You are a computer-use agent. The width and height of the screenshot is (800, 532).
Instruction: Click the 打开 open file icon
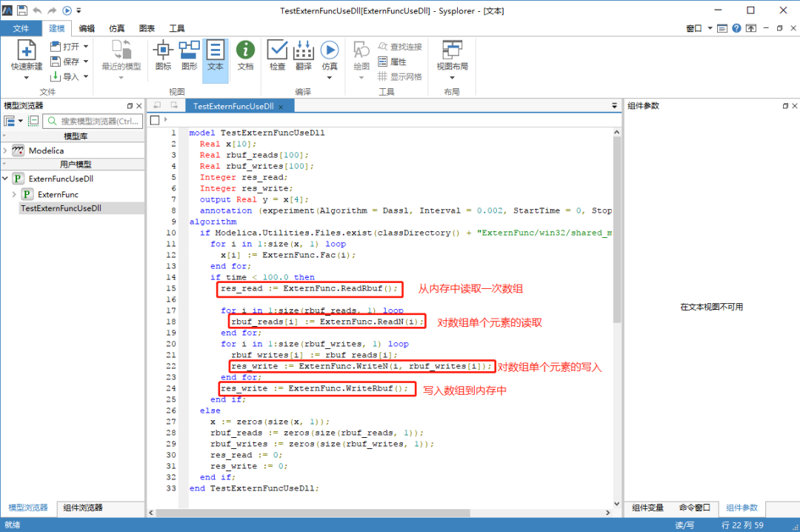[55, 47]
